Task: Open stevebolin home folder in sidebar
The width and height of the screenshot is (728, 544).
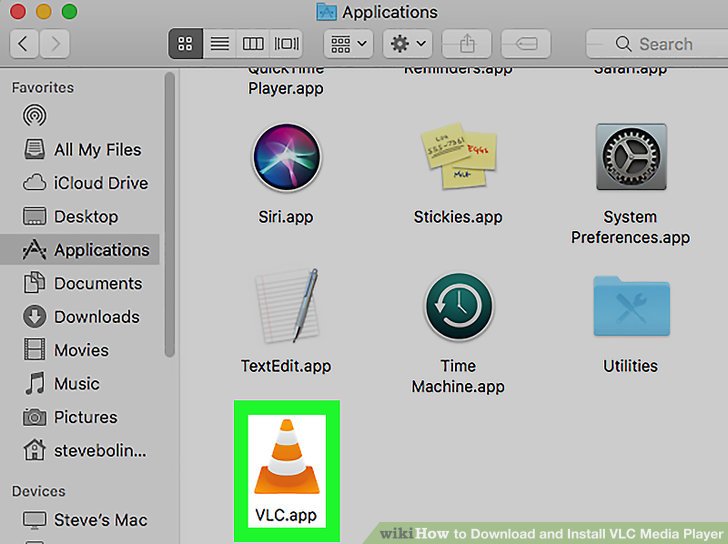Action: [82, 451]
